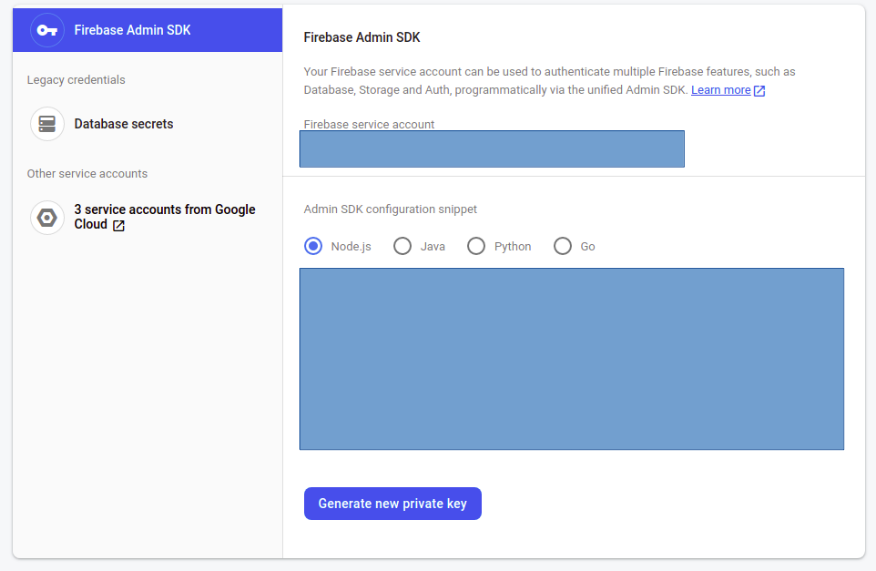Select the Node.js radio button
This screenshot has height=571, width=876.
coord(313,246)
